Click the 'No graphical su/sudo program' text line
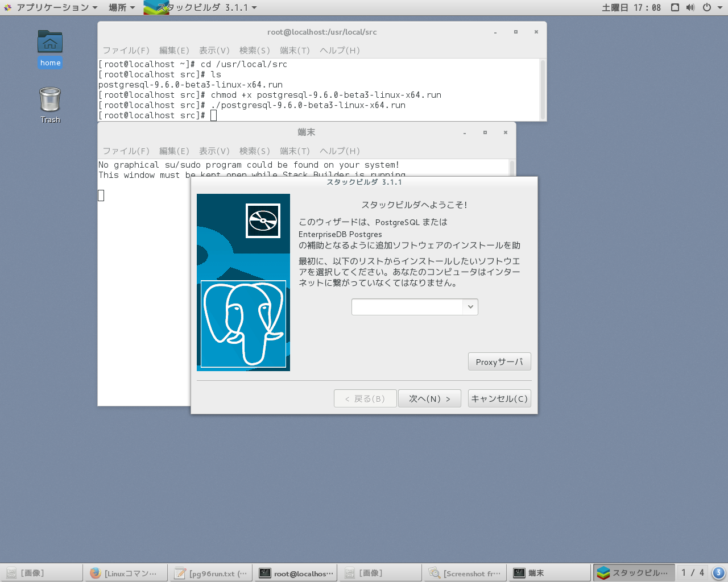Image resolution: width=728 pixels, height=582 pixels. [249, 165]
